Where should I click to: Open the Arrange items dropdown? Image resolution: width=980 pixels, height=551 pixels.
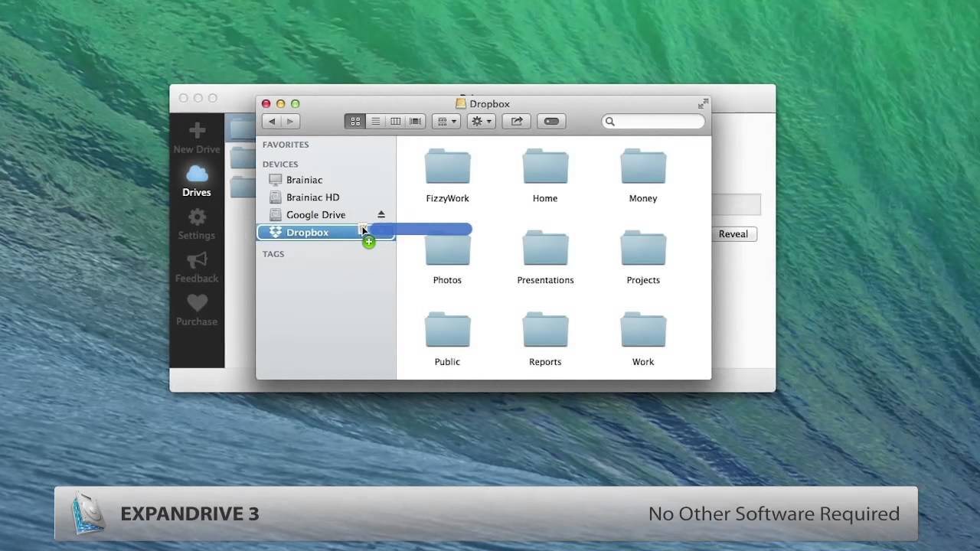point(446,121)
